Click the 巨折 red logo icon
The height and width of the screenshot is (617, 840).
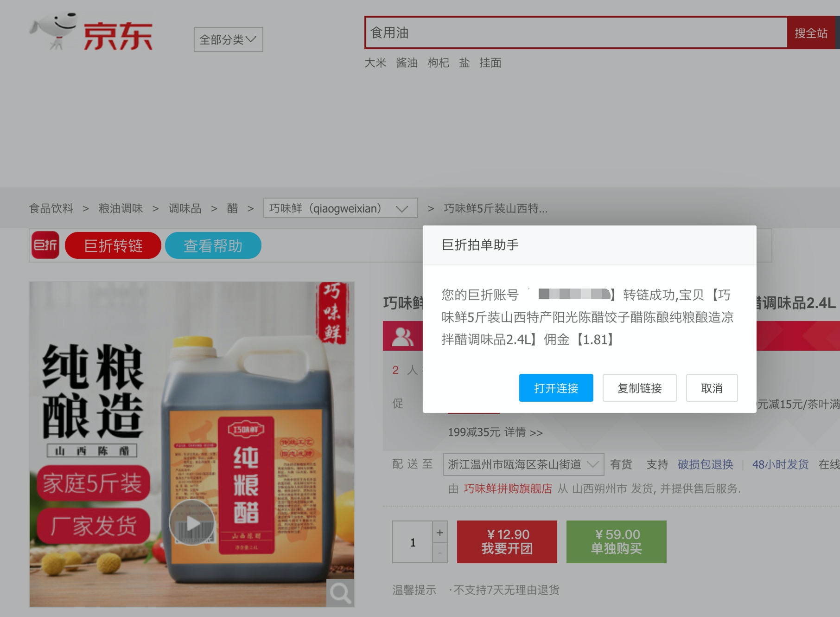coord(45,245)
